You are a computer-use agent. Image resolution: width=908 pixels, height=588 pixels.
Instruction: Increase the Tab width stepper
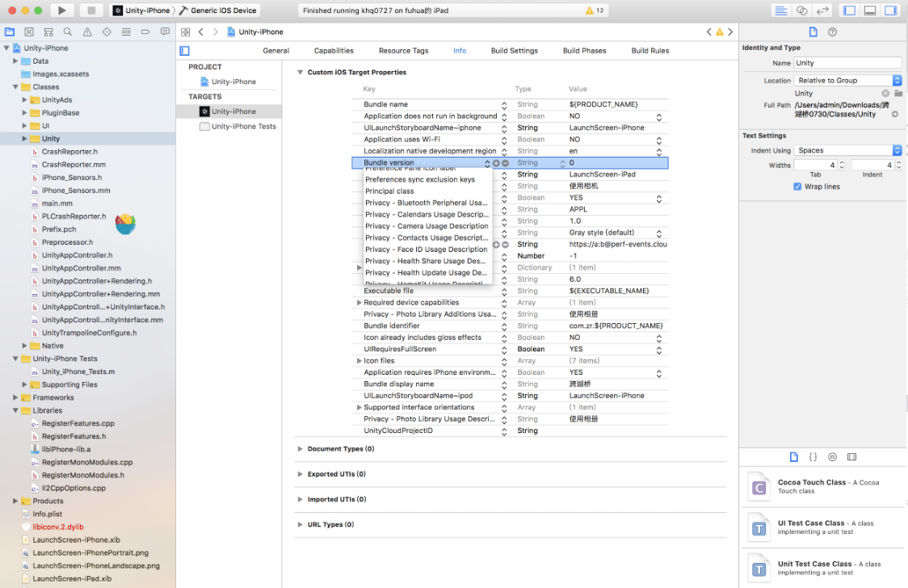tap(842, 162)
